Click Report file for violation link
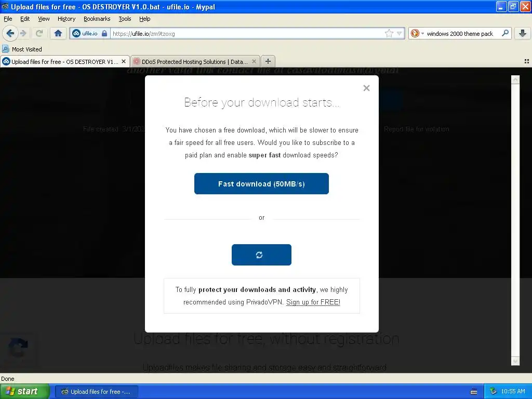Viewport: 532px width, 399px height. pyautogui.click(x=416, y=129)
